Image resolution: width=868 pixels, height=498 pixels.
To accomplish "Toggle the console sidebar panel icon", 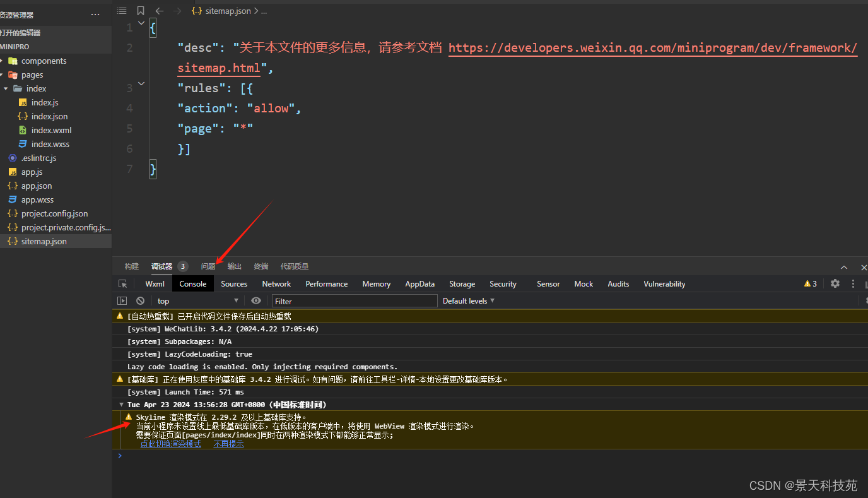I will click(122, 301).
